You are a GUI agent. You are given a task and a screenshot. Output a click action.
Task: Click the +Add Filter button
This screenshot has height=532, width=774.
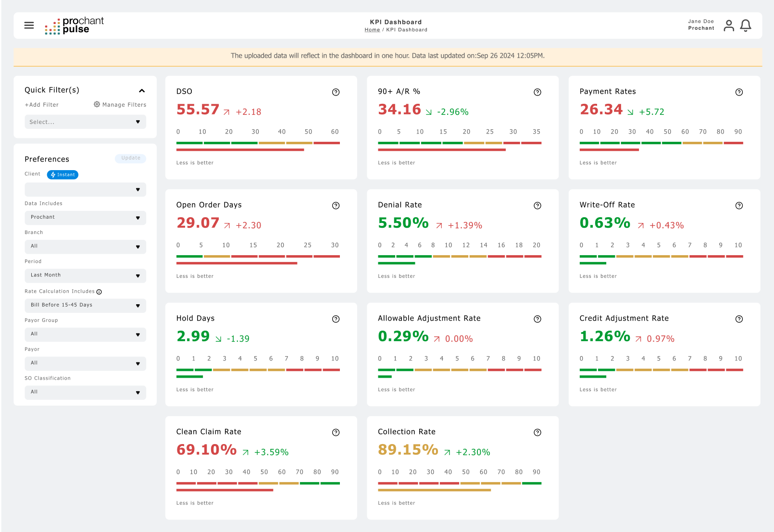(42, 105)
